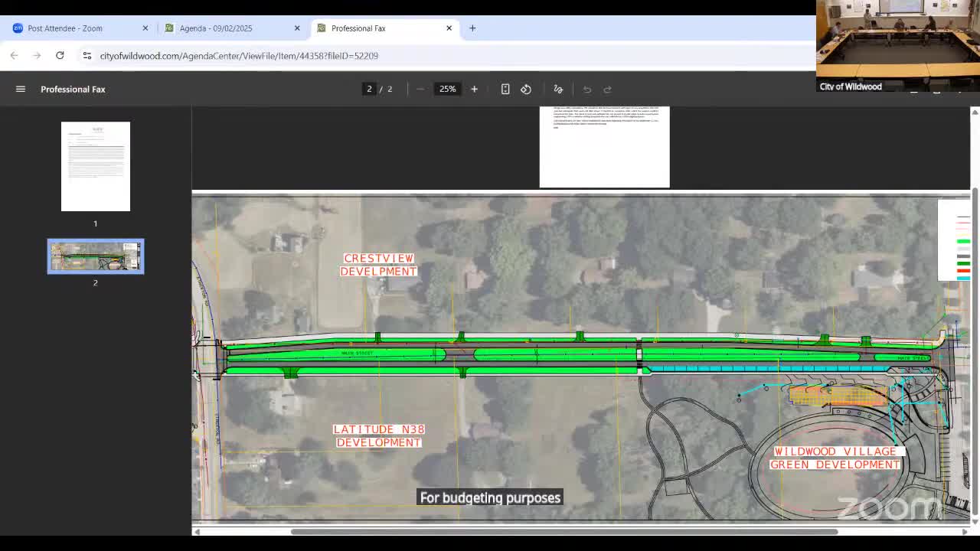Click the zoom out minus icon
This screenshot has height=551, width=980.
pos(420,89)
